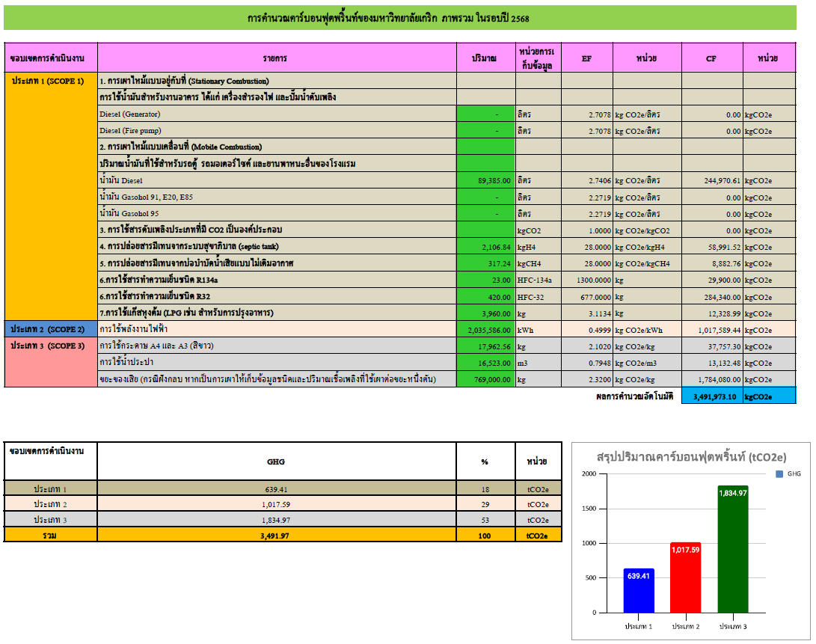Select the LPG quantity cell 3,960.00

click(x=485, y=313)
